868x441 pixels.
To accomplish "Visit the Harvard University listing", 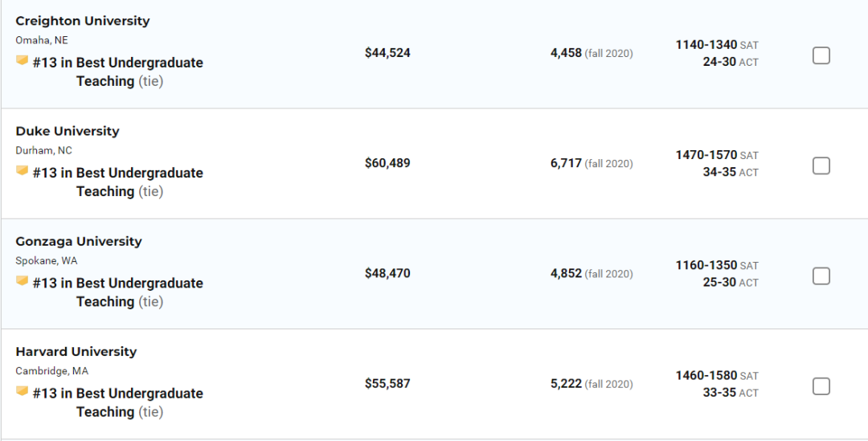I will tap(76, 351).
